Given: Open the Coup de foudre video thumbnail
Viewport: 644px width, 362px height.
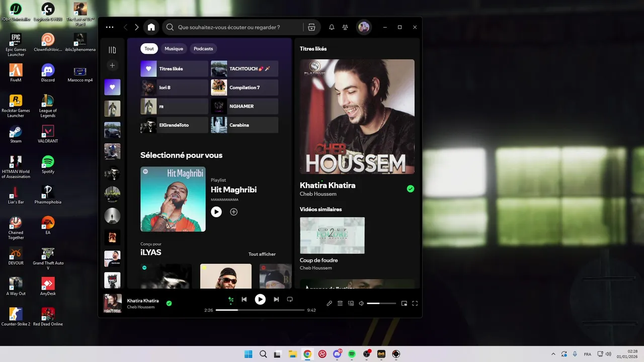Looking at the screenshot, I should click(x=332, y=235).
